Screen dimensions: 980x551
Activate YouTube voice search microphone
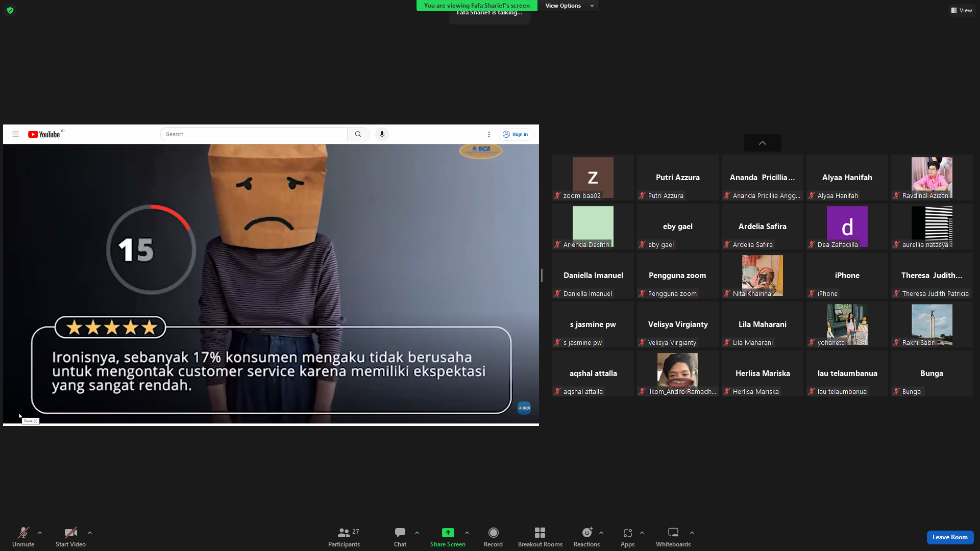[382, 134]
